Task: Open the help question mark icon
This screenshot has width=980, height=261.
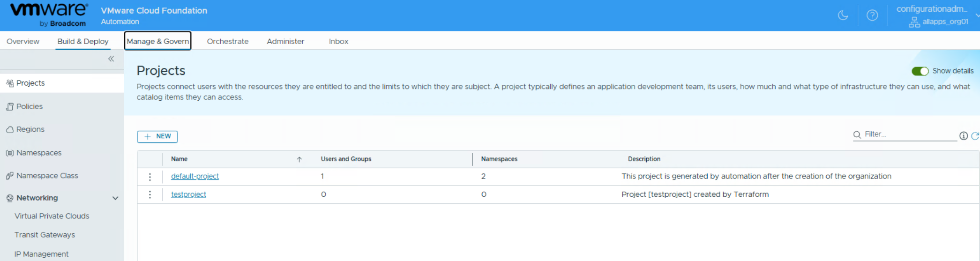Action: pos(872,15)
